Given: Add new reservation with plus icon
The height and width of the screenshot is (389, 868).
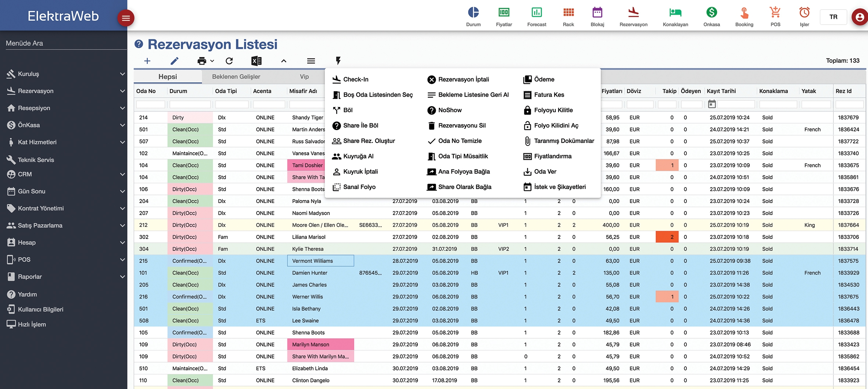Looking at the screenshot, I should (x=147, y=61).
